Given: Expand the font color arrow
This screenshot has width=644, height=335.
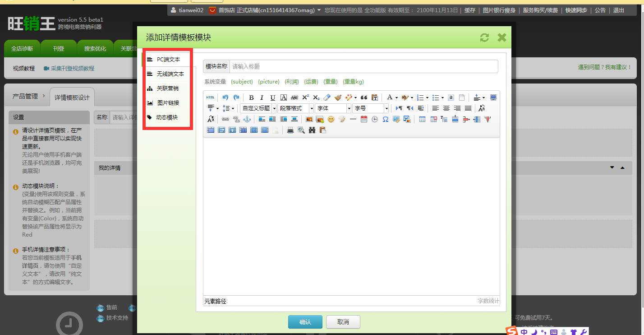Looking at the screenshot, I should pyautogui.click(x=396, y=98).
